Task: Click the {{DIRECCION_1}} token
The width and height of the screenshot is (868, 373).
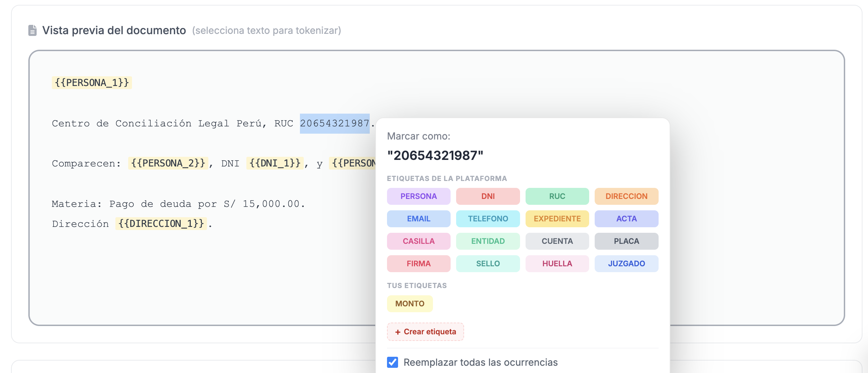Action: (161, 224)
